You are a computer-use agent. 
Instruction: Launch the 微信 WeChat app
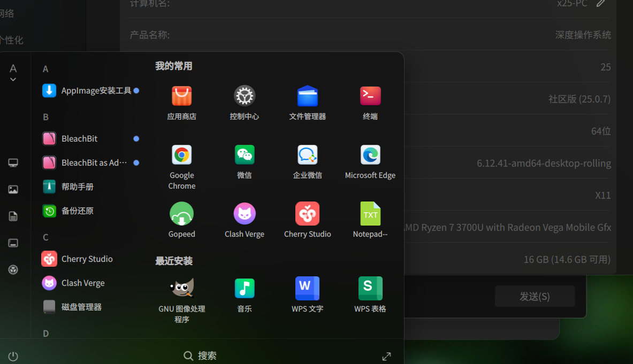pos(244,155)
